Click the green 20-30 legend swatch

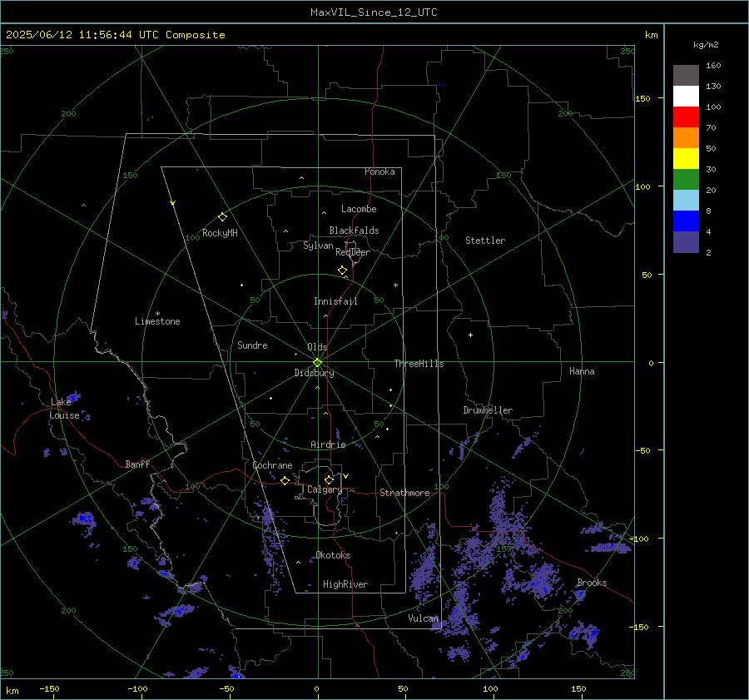(686, 180)
